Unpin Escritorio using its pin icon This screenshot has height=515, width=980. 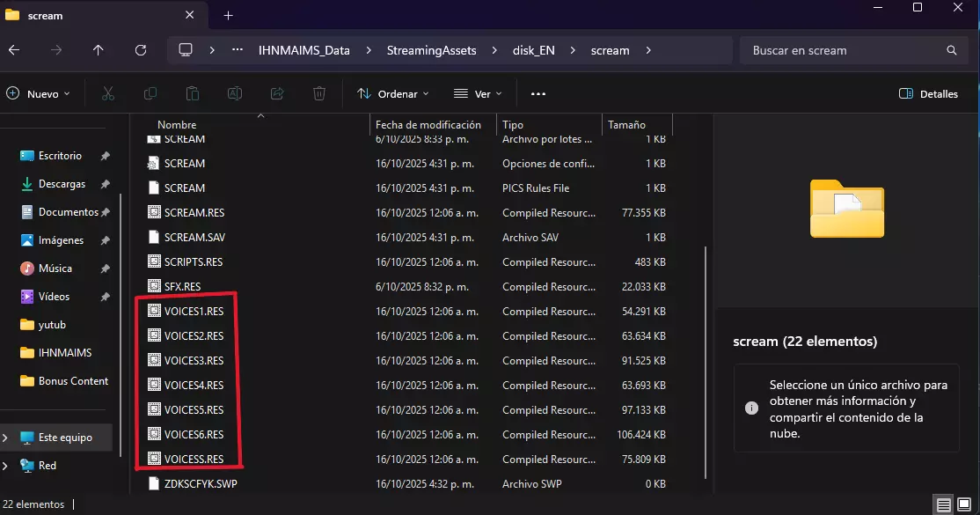pyautogui.click(x=105, y=156)
